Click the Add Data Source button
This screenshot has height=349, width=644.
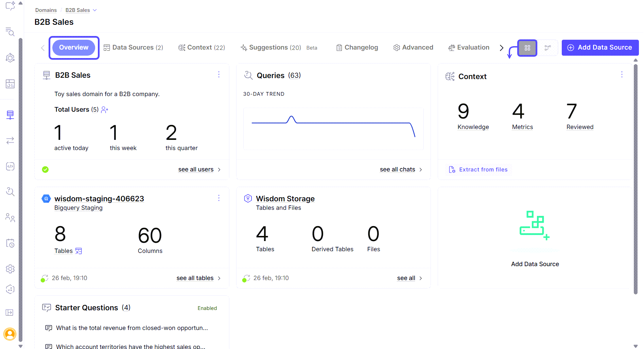click(600, 47)
